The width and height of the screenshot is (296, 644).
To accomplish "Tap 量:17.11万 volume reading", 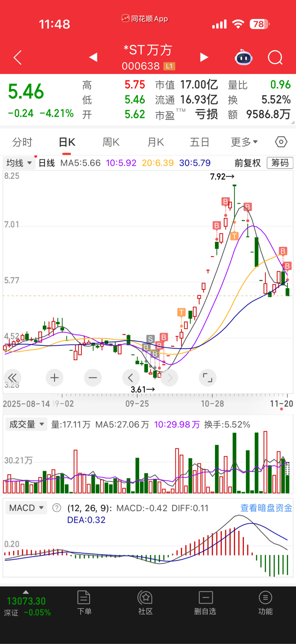I will pos(71,424).
